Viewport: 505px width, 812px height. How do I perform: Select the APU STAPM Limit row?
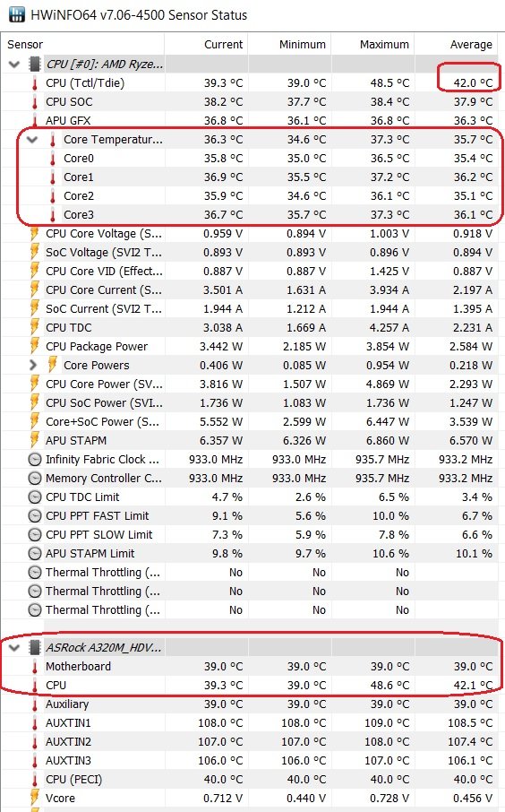251,554
